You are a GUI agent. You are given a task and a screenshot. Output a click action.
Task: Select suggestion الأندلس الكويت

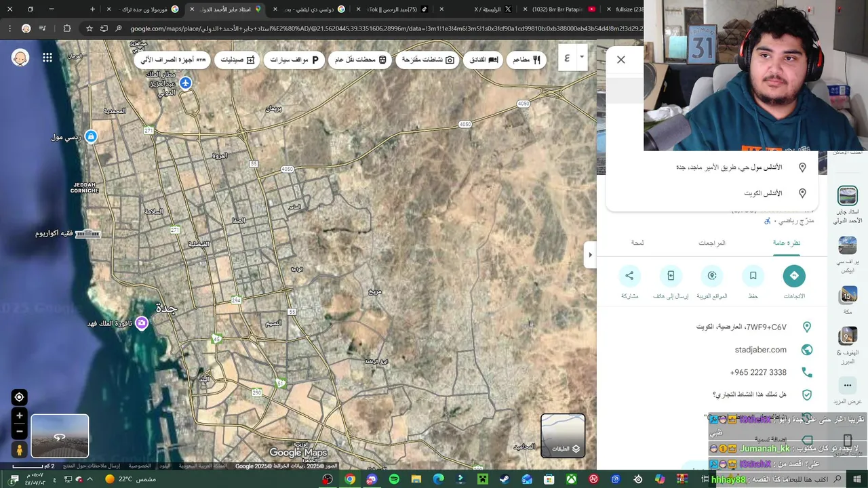(712, 193)
